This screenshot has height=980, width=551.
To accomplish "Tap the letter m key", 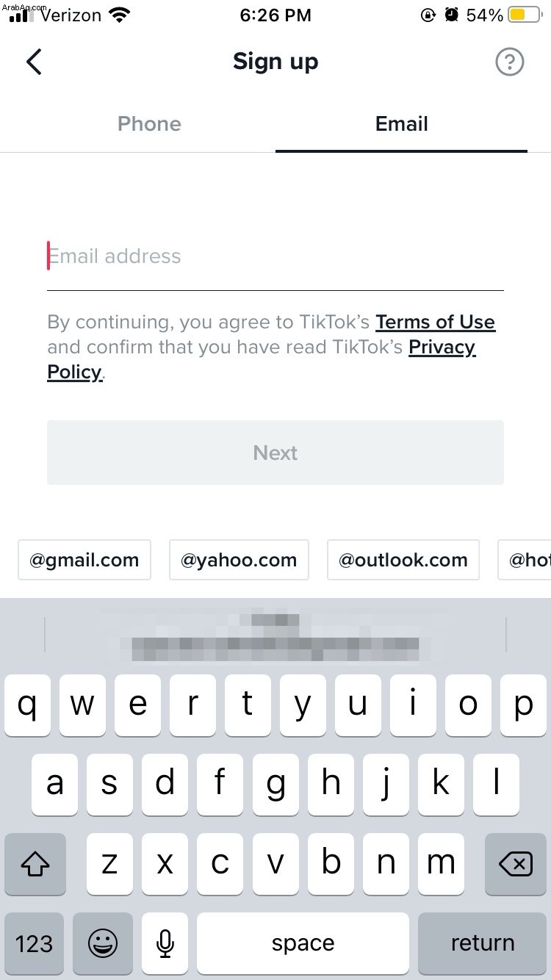I will tap(441, 864).
